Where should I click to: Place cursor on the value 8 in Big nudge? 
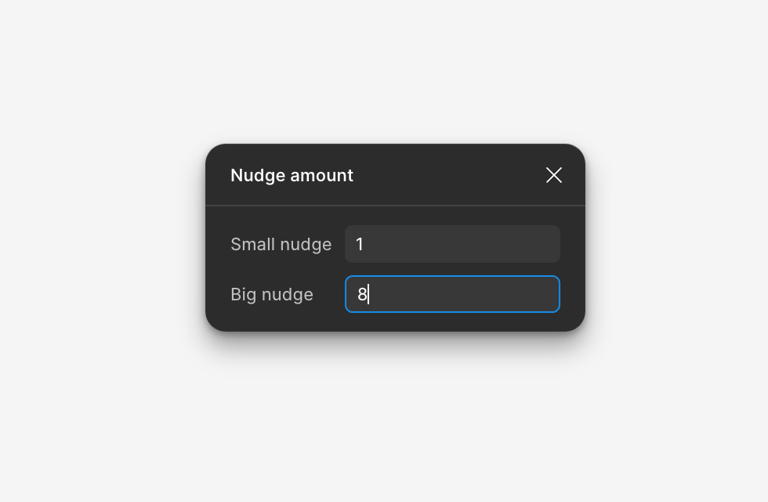coord(362,294)
